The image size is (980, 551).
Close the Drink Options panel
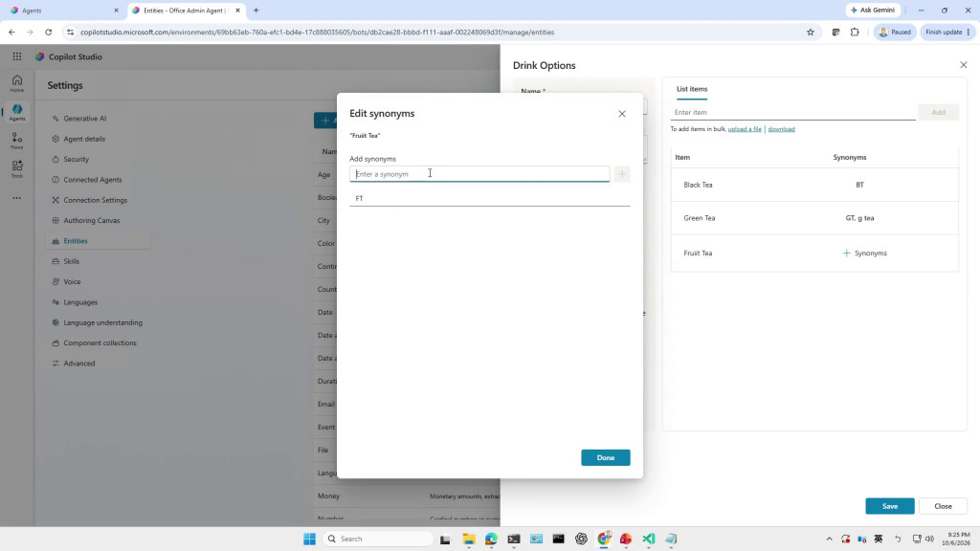[x=963, y=65]
